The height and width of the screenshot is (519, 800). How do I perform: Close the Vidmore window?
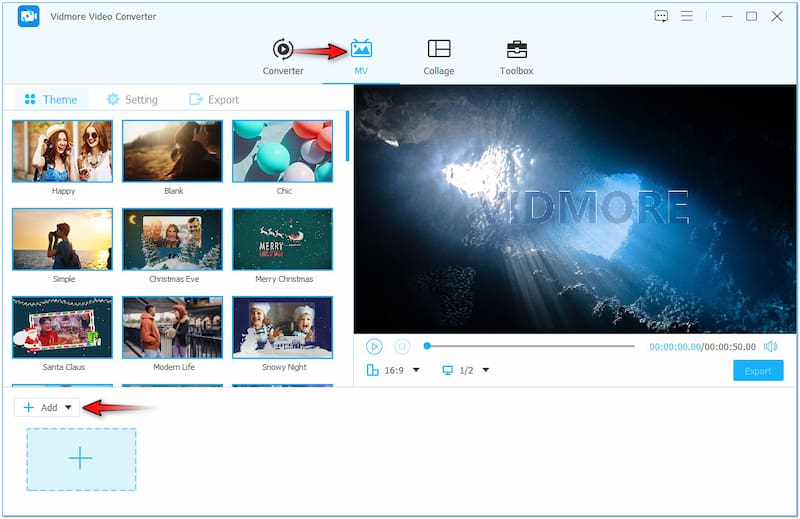[777, 16]
